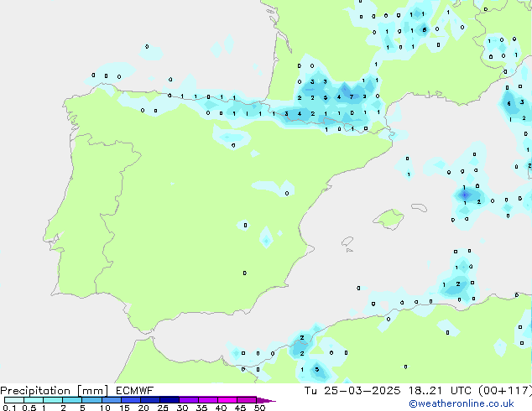Choose the legend swatch for 20–25 mm
Image resolution: width=532 pixels, height=411 pixels.
coord(150,400)
